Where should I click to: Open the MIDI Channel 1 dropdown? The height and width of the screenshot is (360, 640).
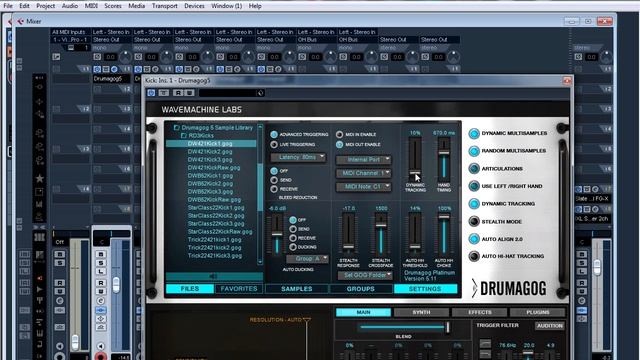[x=363, y=173]
